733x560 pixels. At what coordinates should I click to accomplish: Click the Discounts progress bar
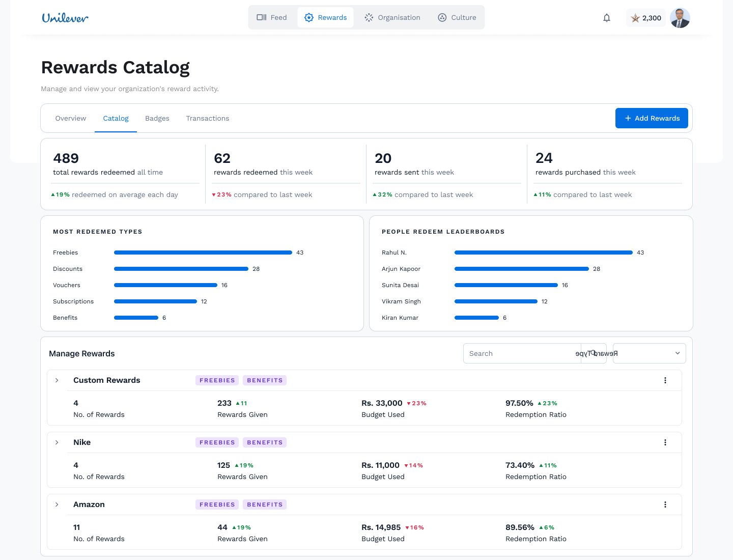tap(181, 269)
